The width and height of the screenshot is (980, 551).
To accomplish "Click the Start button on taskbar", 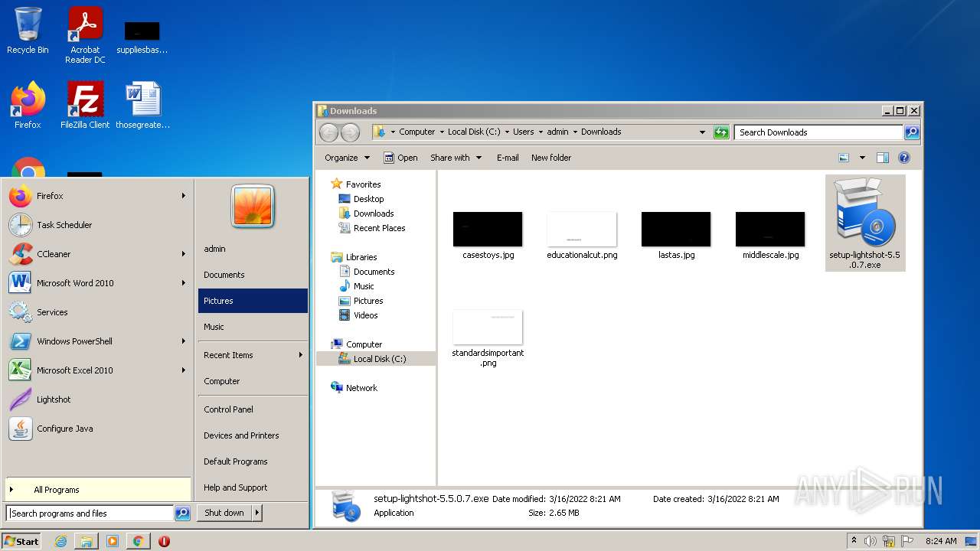I will click(21, 541).
